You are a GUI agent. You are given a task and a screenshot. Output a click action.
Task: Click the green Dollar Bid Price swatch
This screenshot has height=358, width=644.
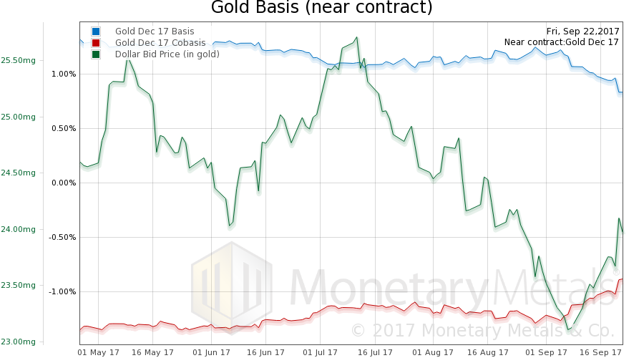click(x=96, y=54)
